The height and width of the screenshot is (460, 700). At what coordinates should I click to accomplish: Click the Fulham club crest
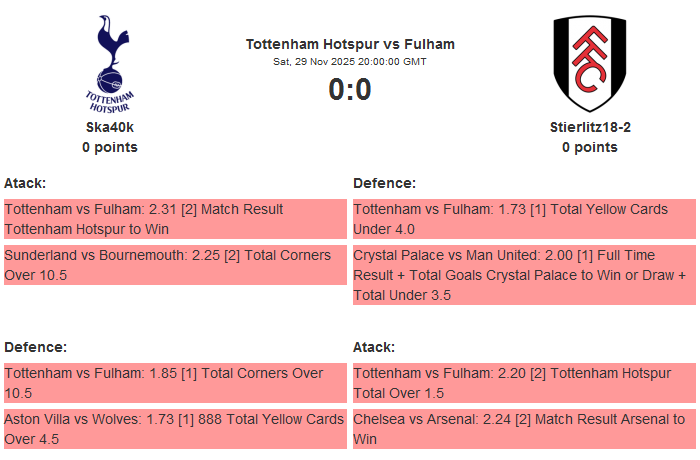[x=589, y=63]
